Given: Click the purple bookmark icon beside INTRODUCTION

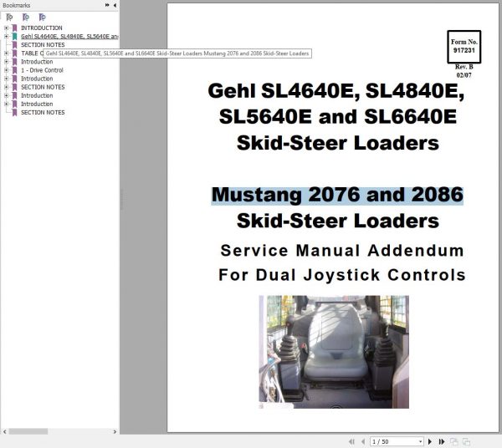Looking at the screenshot, I should coord(14,28).
